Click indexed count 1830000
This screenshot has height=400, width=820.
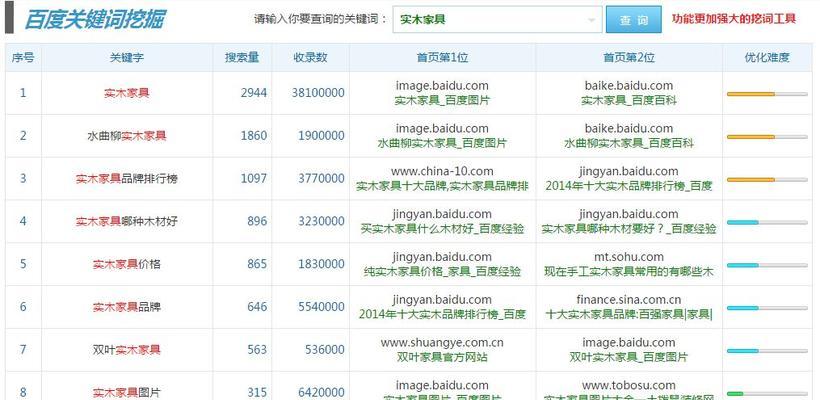point(321,264)
